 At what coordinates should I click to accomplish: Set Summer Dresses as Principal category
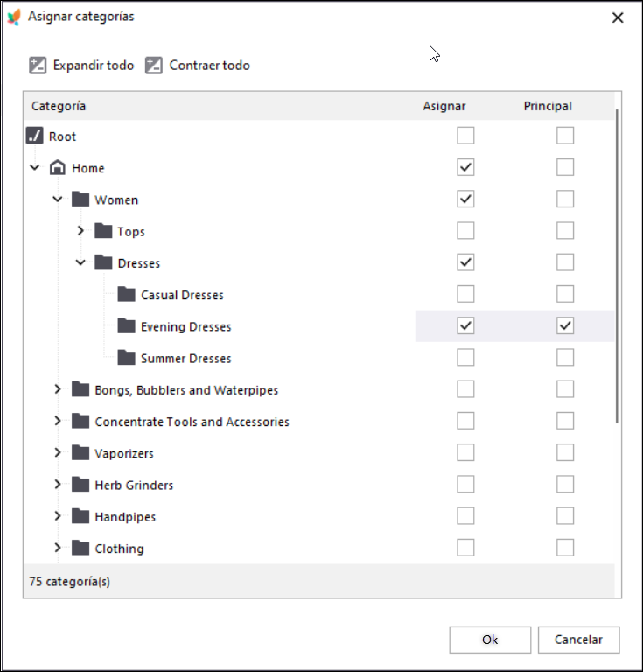pyautogui.click(x=565, y=358)
